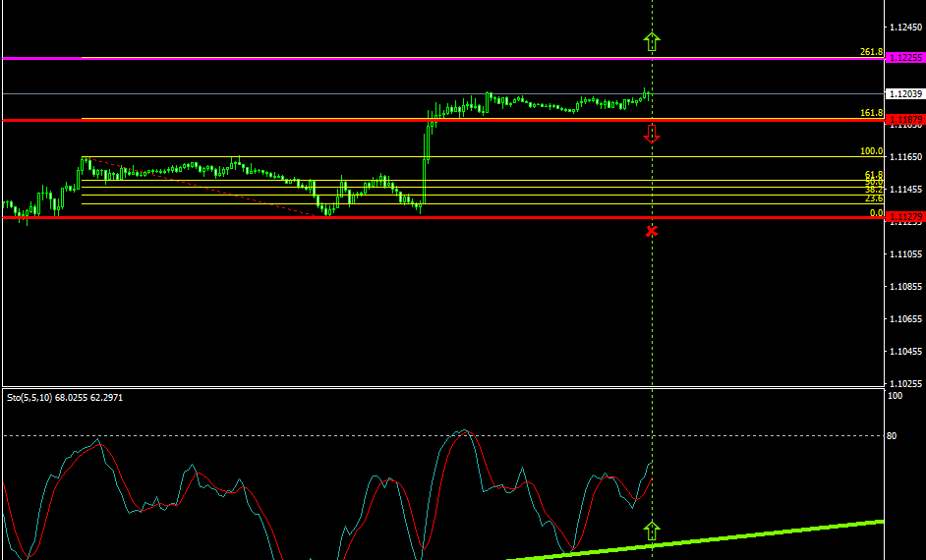926x560 pixels.
Task: Select the thick red horizontal line at 0.0
Action: pyautogui.click(x=295, y=217)
